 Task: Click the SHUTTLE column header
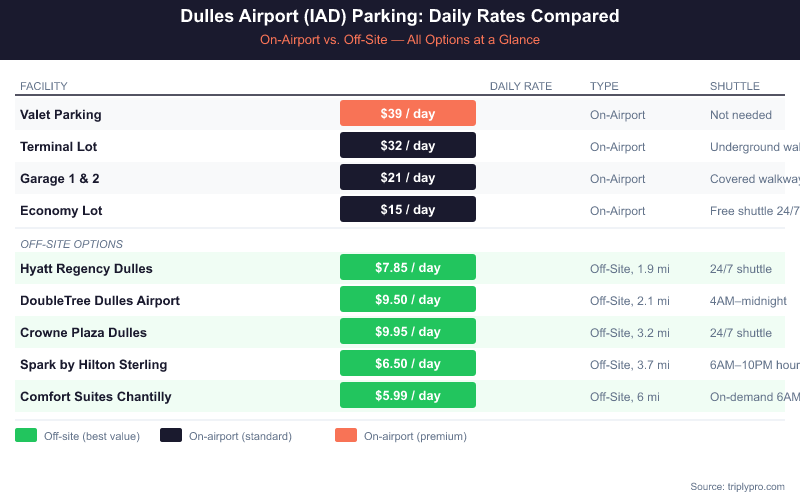tap(735, 86)
